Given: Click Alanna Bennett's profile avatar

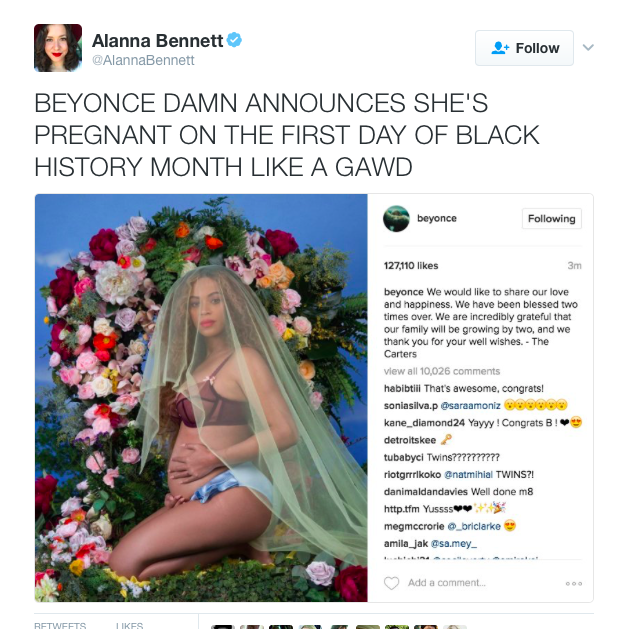Looking at the screenshot, I should pos(58,48).
